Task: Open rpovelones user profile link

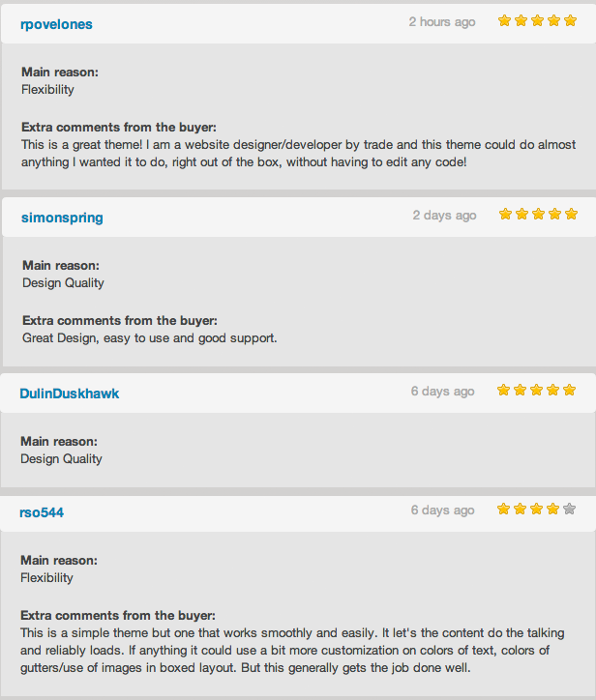Action: (56, 24)
